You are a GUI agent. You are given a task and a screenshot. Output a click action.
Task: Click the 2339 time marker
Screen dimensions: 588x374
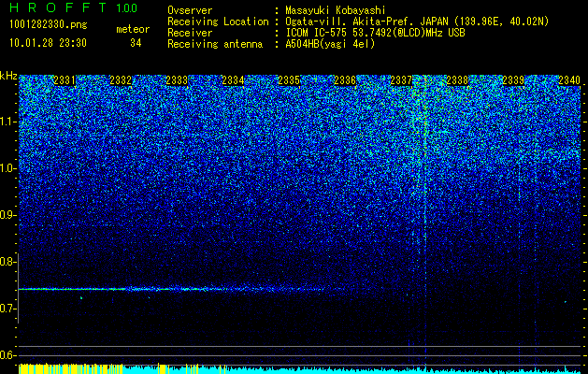pos(513,80)
